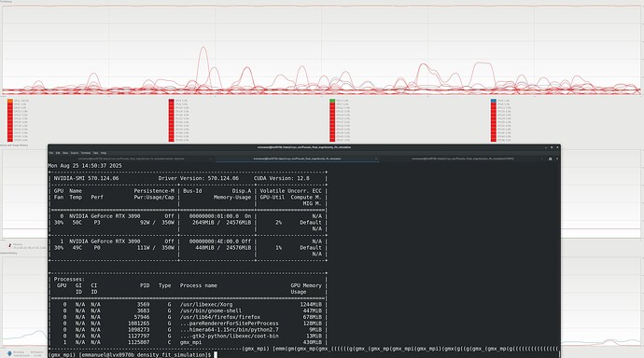Open the Terminal menu in menu bar
This screenshot has height=358, width=644.
pos(86,153)
